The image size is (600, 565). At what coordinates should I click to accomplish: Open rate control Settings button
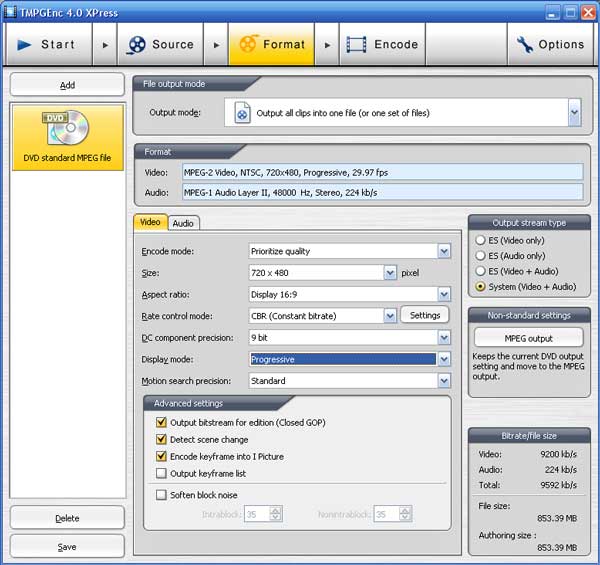pyautogui.click(x=425, y=315)
